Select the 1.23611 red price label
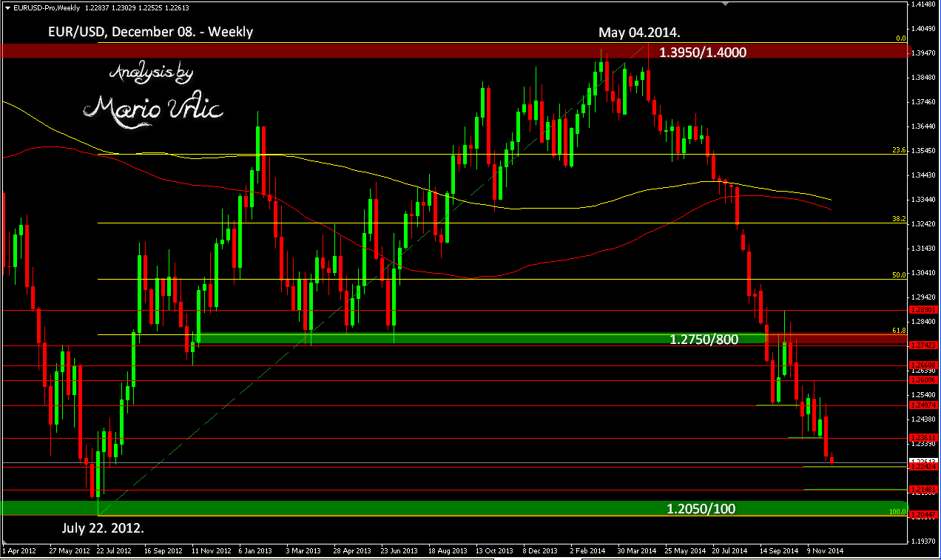This screenshot has width=941, height=560. [x=922, y=437]
